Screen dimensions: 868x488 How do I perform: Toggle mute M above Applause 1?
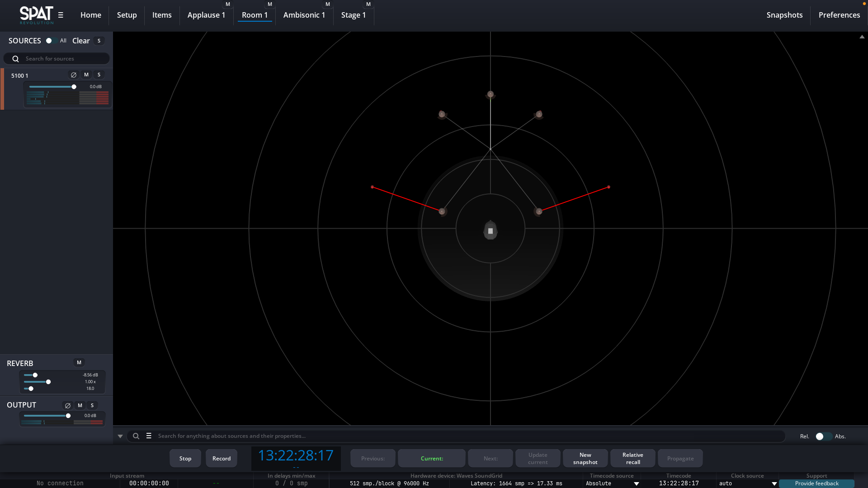click(228, 4)
